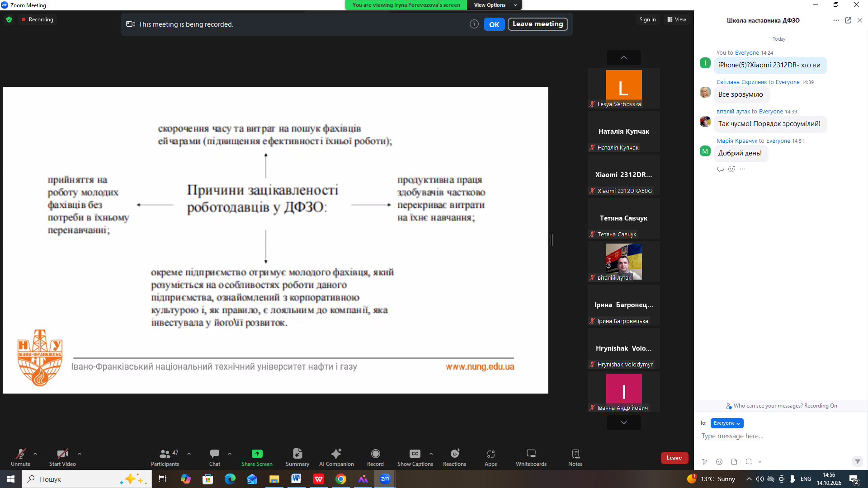Open Word from the taskbar
The width and height of the screenshot is (868, 488).
(x=296, y=479)
